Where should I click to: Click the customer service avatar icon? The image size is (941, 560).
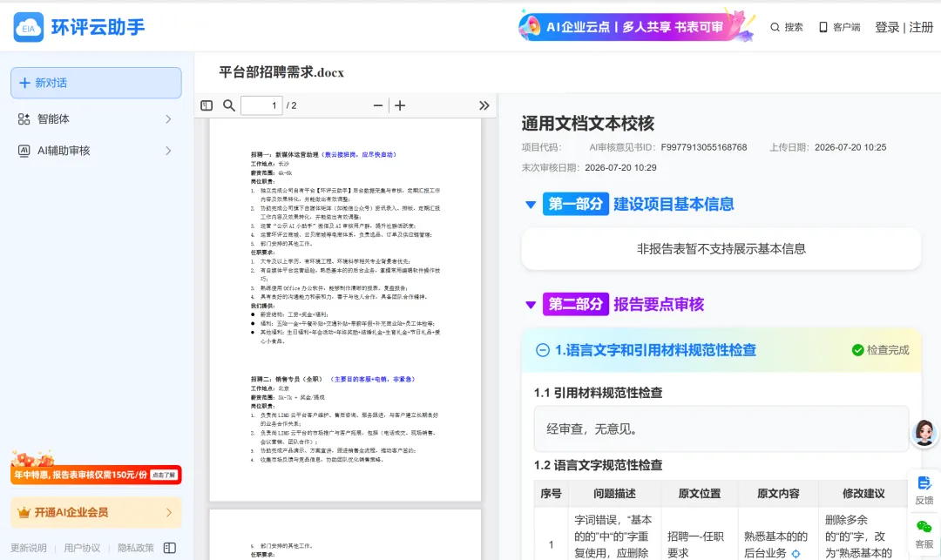click(924, 432)
